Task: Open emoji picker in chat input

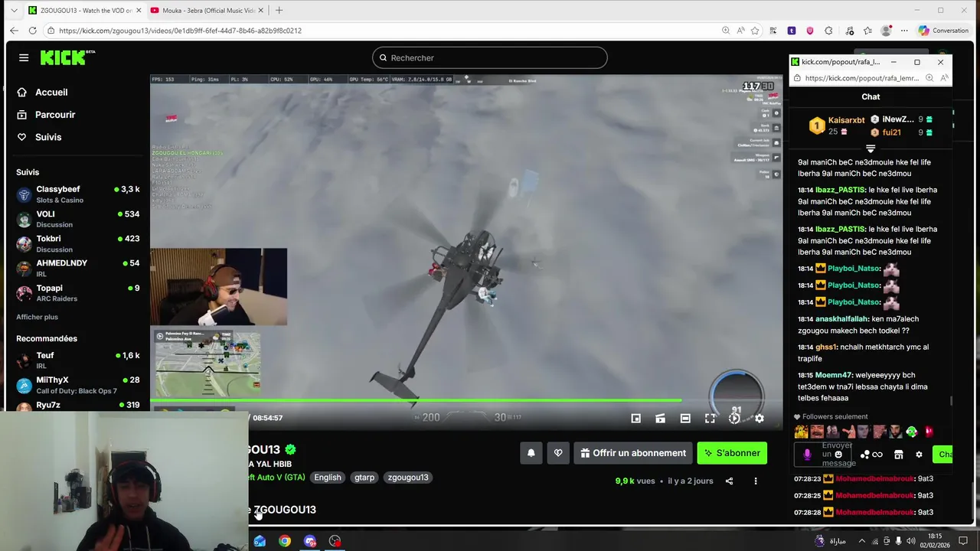Action: coord(838,455)
